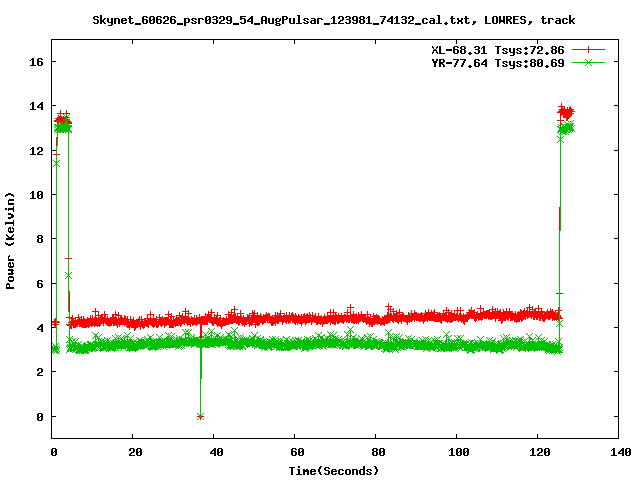640x480 pixels.
Task: Click the y-axis tick label 4
Action: tap(40, 328)
